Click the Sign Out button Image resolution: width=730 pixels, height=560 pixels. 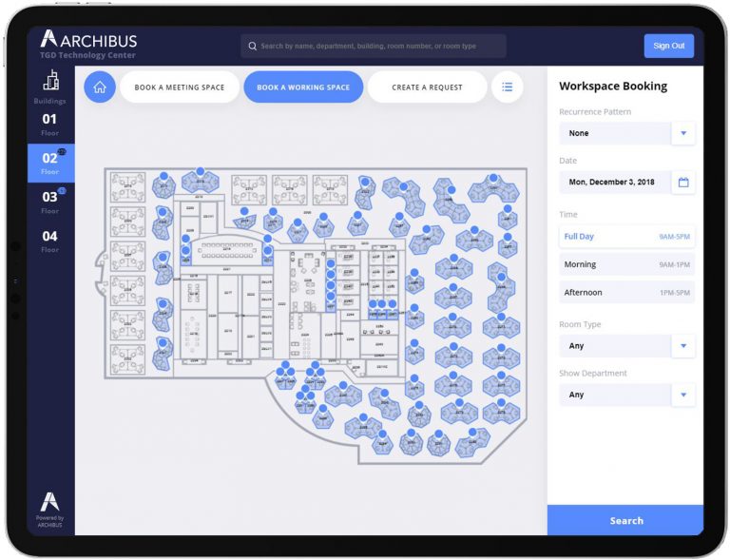(668, 46)
